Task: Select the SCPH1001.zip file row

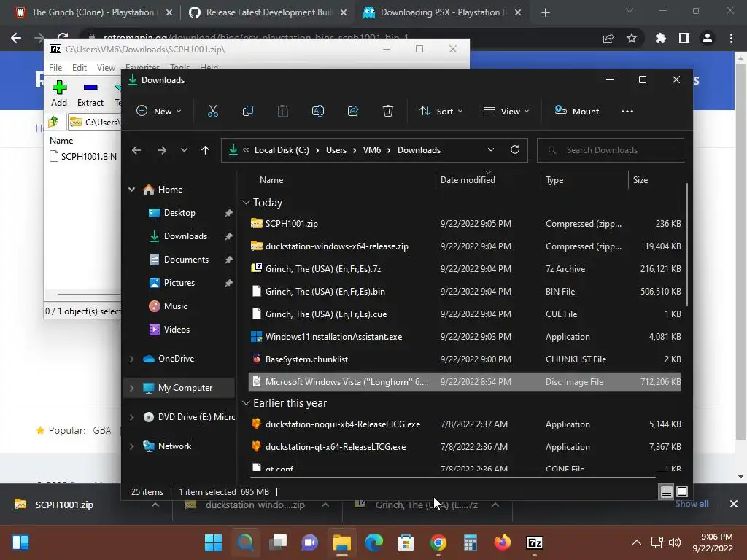Action: [x=465, y=223]
